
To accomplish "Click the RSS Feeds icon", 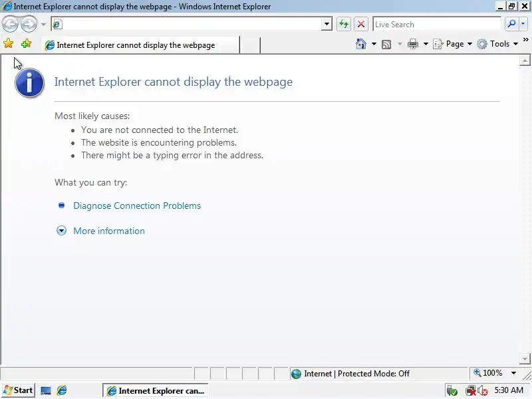I will click(386, 44).
